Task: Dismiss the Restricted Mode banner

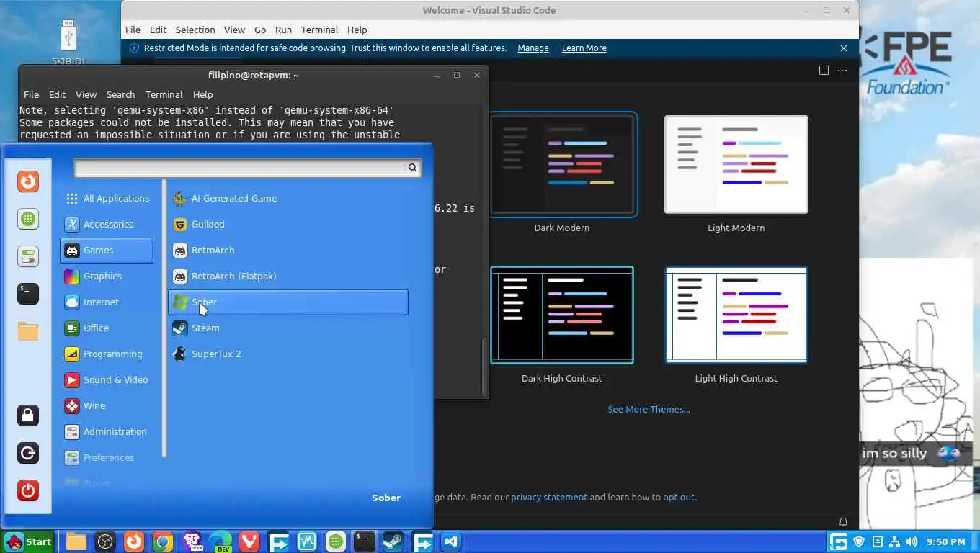Action: [844, 48]
